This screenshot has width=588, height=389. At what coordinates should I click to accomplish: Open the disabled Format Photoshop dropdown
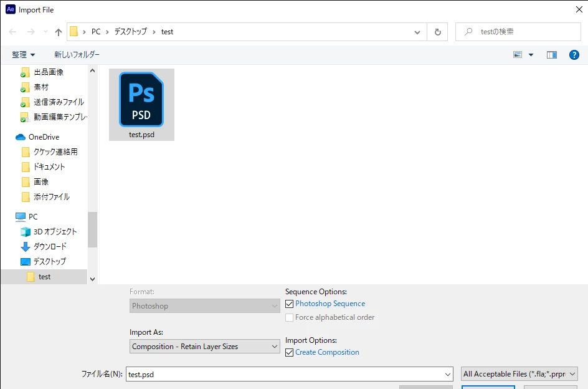(205, 305)
